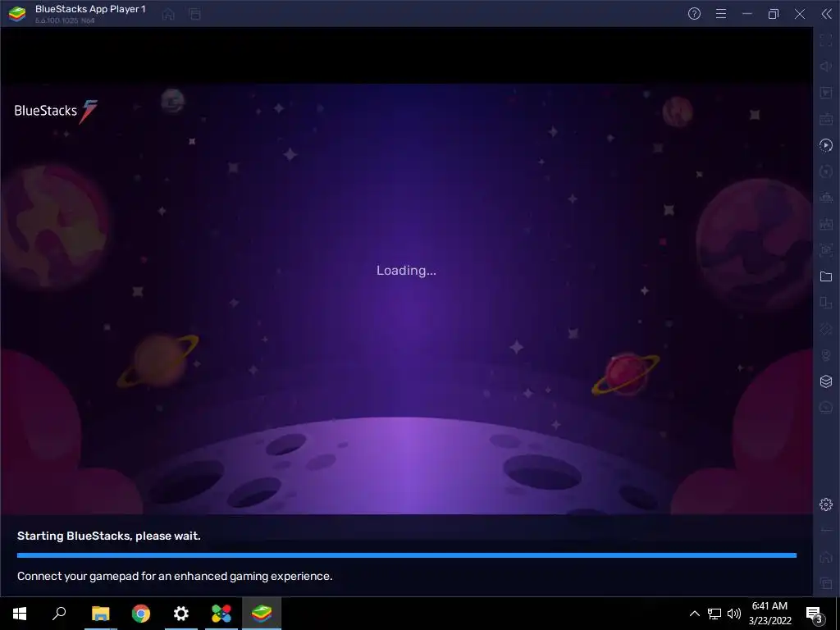The image size is (840, 630).
Task: Click the rotate screen icon in sidebar
Action: [826, 303]
